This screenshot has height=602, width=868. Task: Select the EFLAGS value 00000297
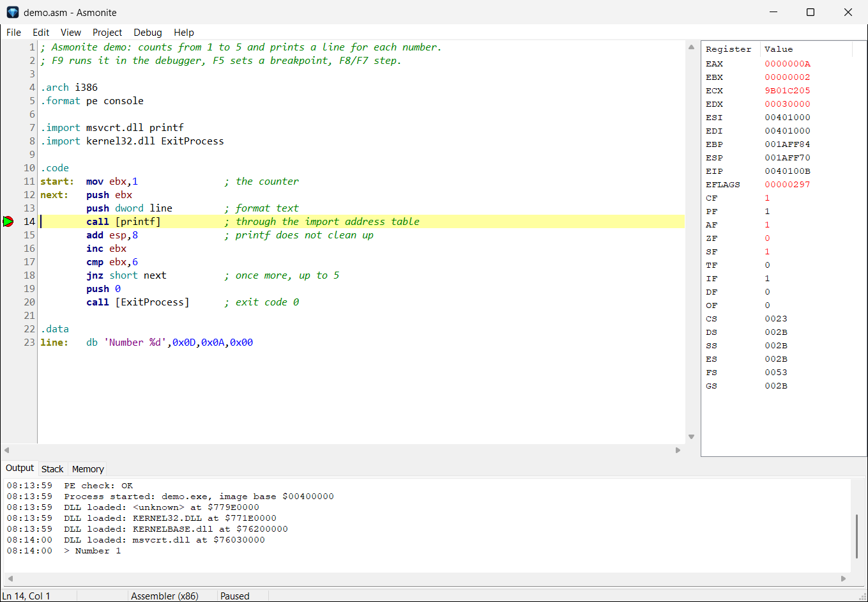coord(788,185)
